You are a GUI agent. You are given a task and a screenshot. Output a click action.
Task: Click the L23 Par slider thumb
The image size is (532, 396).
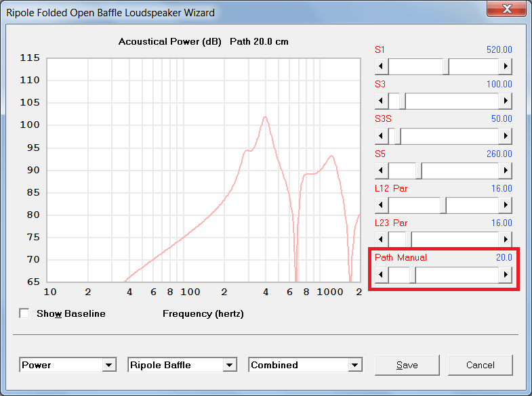click(x=409, y=240)
